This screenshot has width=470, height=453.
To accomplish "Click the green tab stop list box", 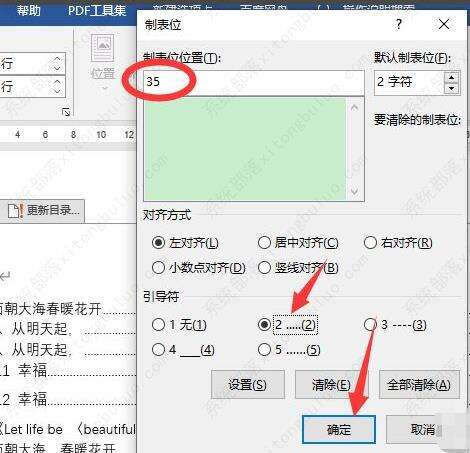I will (x=245, y=149).
